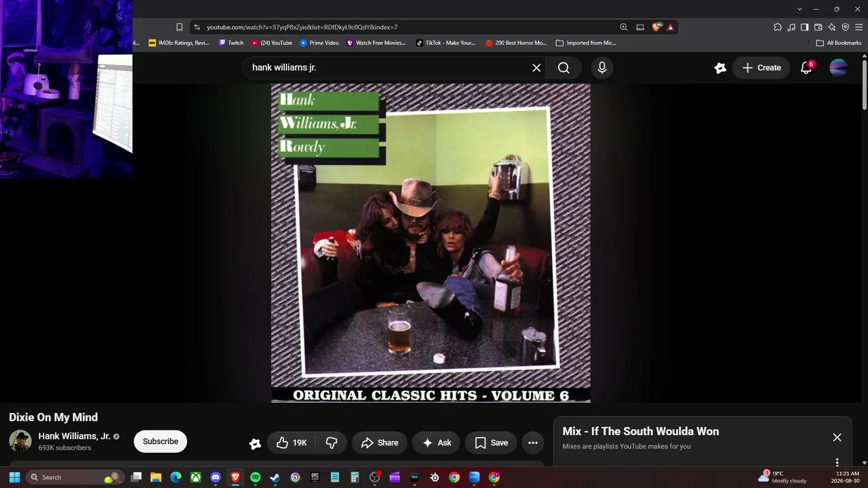The width and height of the screenshot is (868, 488).
Task: Launch Microsoft Edge from the taskbar
Action: [176, 477]
